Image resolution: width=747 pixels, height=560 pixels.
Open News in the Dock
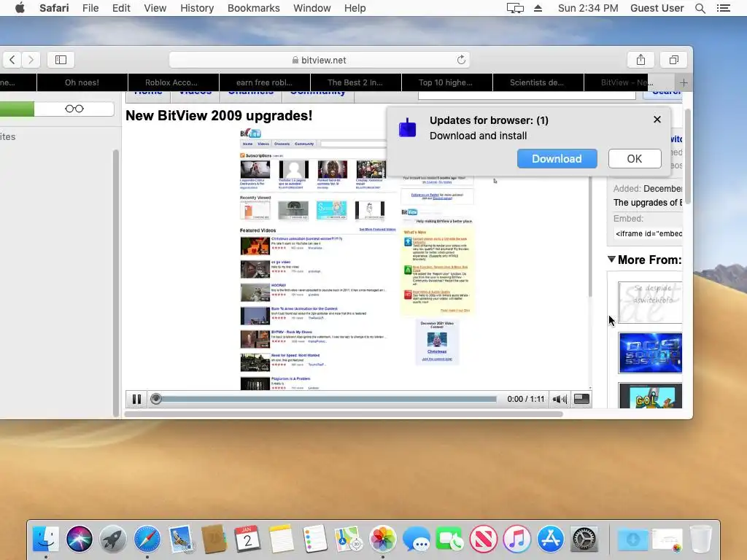[x=483, y=539]
